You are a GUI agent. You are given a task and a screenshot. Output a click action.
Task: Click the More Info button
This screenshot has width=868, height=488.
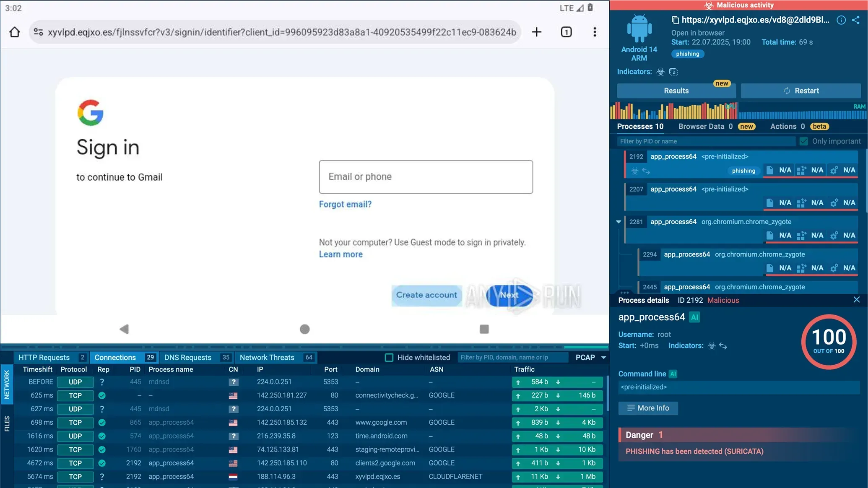648,408
